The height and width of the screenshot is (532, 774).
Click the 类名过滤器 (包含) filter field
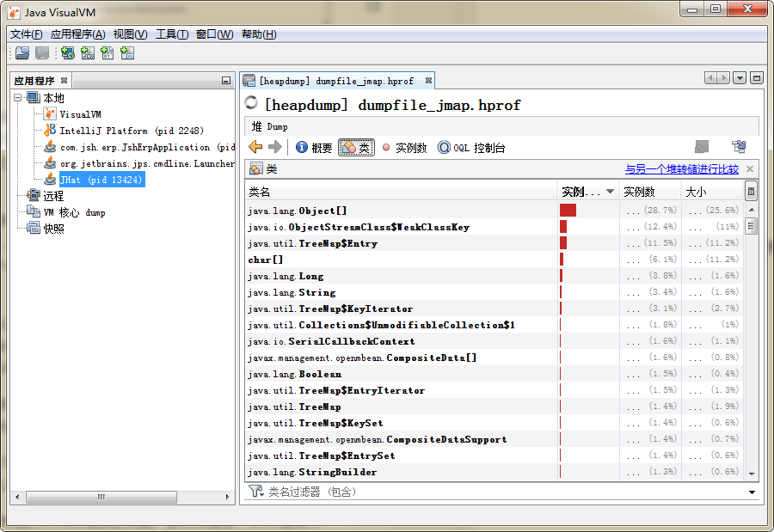[x=503, y=492]
